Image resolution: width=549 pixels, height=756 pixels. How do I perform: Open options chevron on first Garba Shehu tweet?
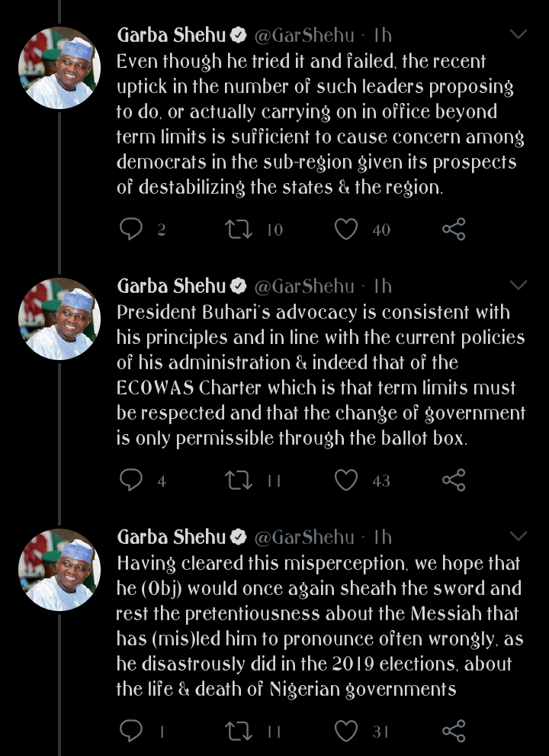[518, 34]
